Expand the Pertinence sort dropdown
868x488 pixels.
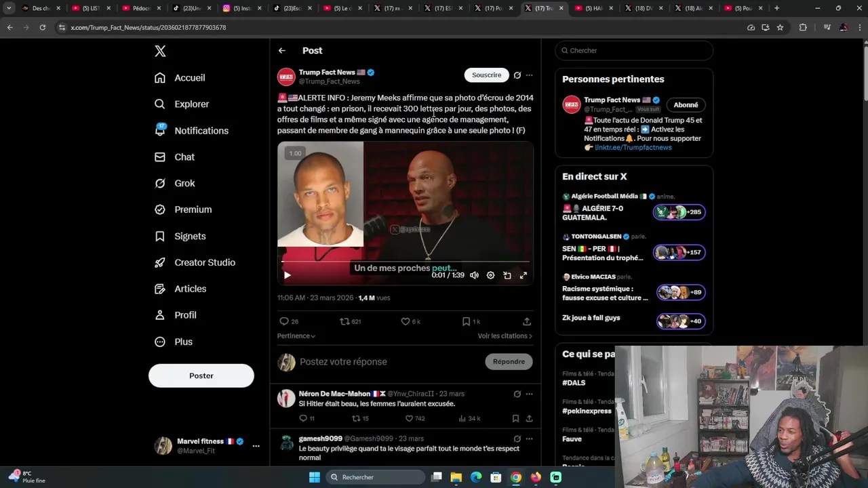pos(296,336)
